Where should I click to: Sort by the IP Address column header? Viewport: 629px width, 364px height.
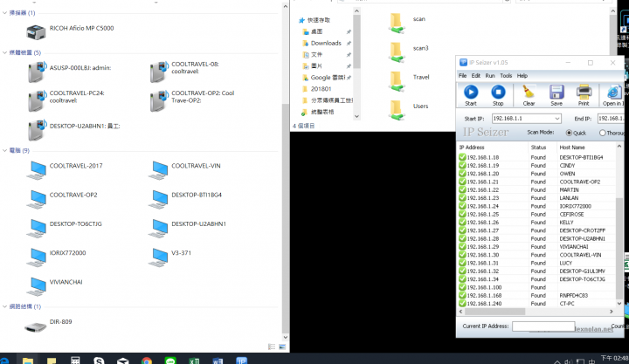coord(493,148)
